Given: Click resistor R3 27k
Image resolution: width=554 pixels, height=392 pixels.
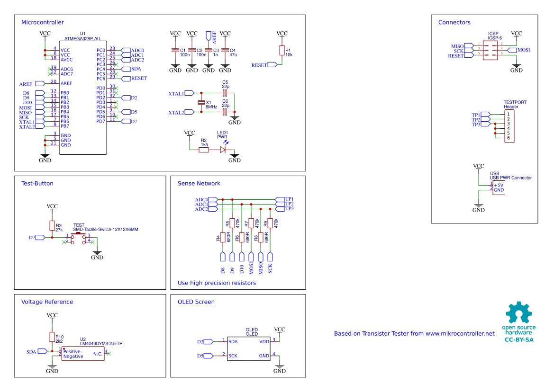Looking at the screenshot, I should 52,226.
